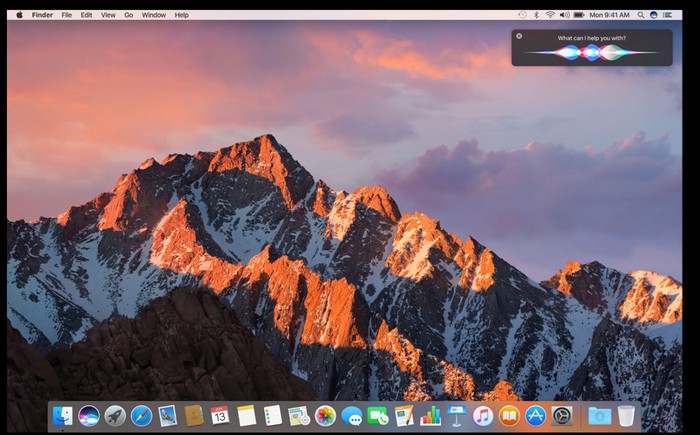700x435 pixels.
Task: Open the Apple menu
Action: tap(20, 15)
